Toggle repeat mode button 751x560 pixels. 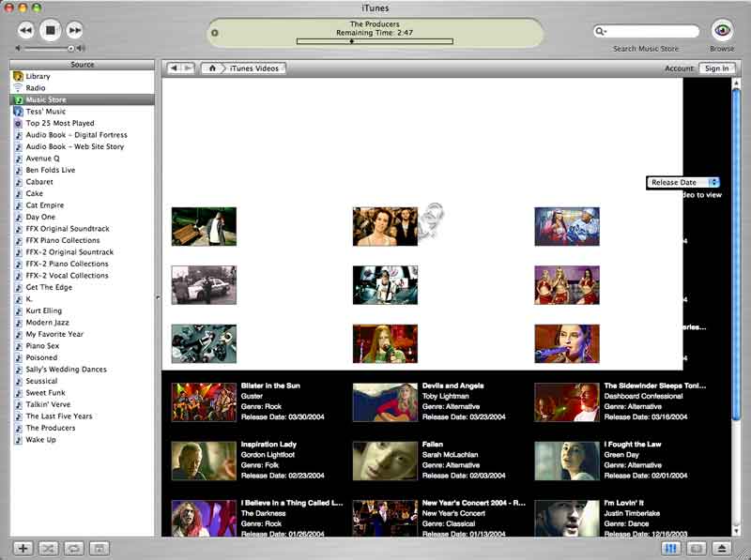(73, 548)
